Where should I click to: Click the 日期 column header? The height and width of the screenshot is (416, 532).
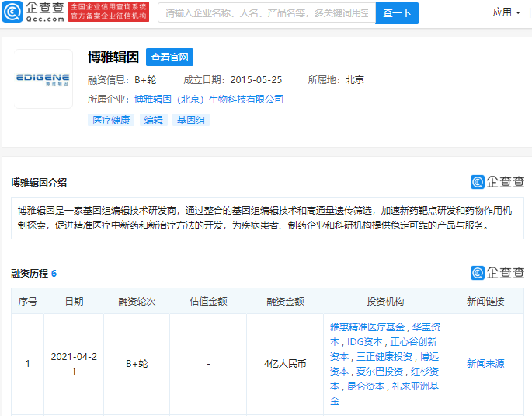pos(74,301)
